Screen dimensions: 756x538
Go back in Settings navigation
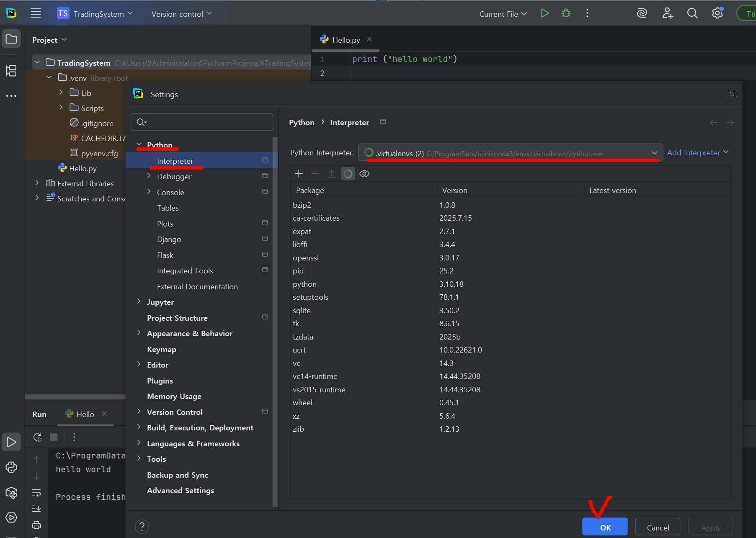(714, 123)
